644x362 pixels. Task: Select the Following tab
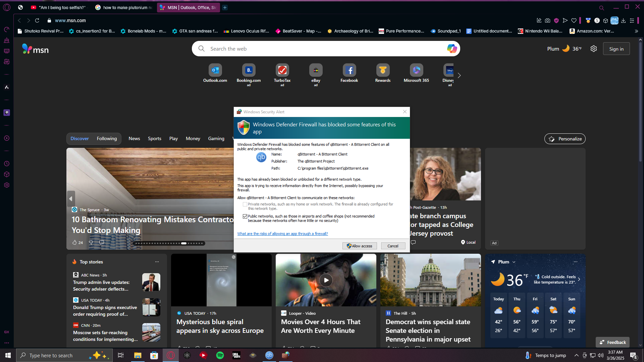(107, 138)
